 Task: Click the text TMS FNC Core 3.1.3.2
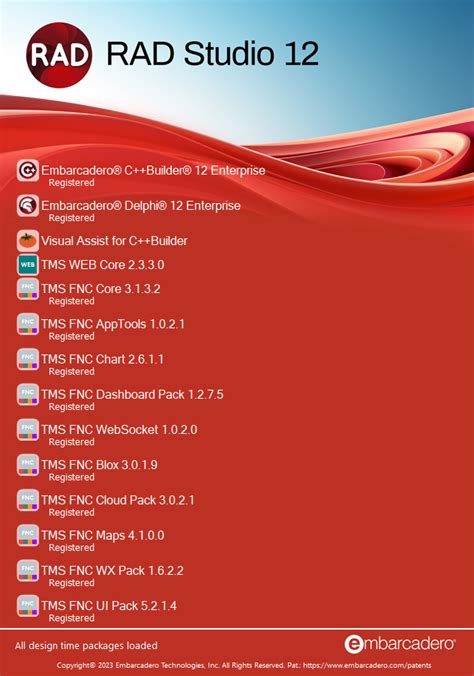click(100, 289)
